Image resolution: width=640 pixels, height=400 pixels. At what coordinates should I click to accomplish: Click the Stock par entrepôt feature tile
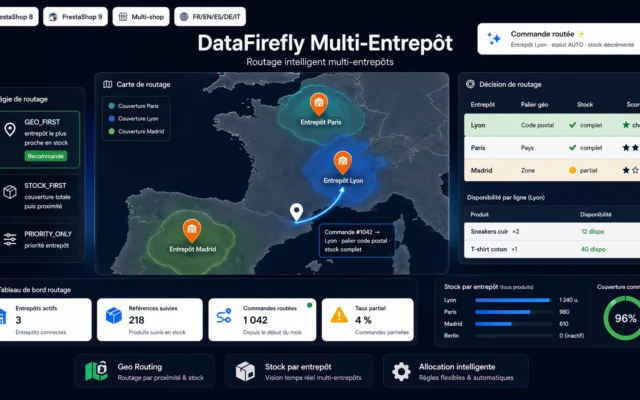[298, 371]
